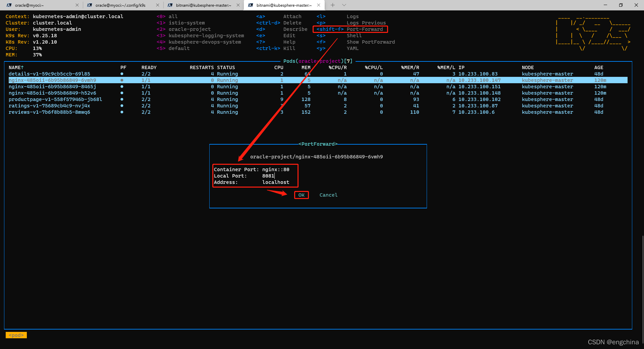
Task: Switch to the oracle@myoci:~/.config/k9s tab
Action: [123, 5]
